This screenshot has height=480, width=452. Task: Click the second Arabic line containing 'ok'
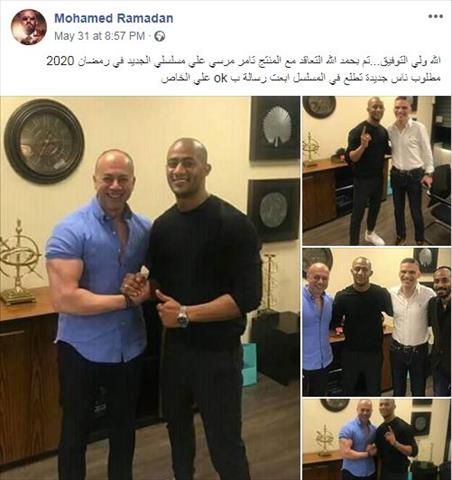(x=301, y=78)
